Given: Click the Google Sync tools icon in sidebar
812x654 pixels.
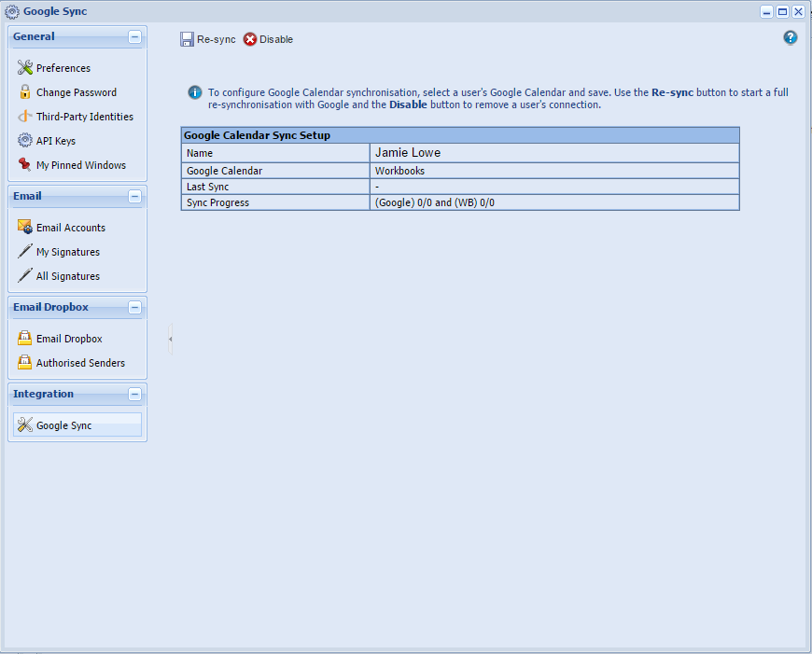Looking at the screenshot, I should click(25, 424).
